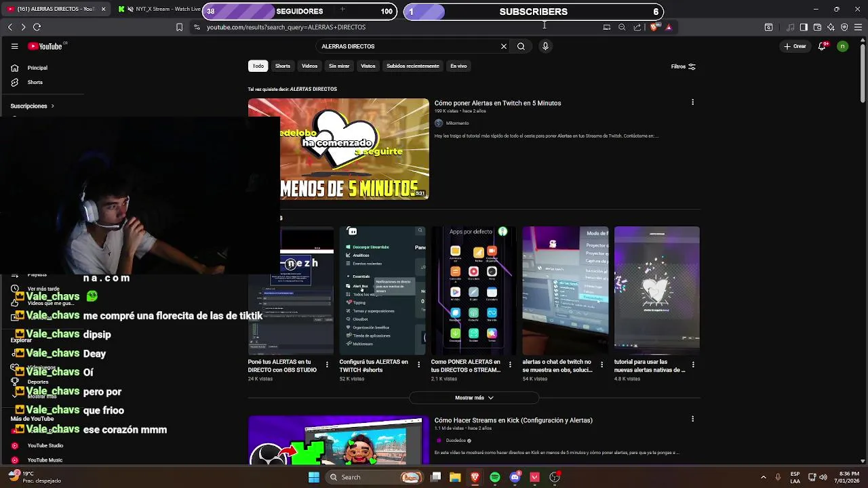Open the zoom magnifier in address bar

point(622,27)
